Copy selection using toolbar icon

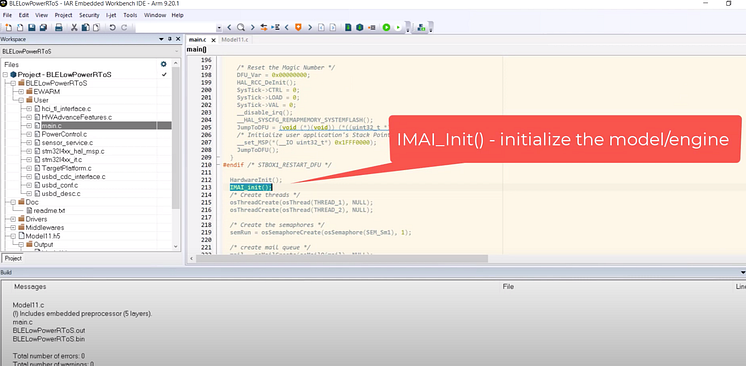[85, 28]
